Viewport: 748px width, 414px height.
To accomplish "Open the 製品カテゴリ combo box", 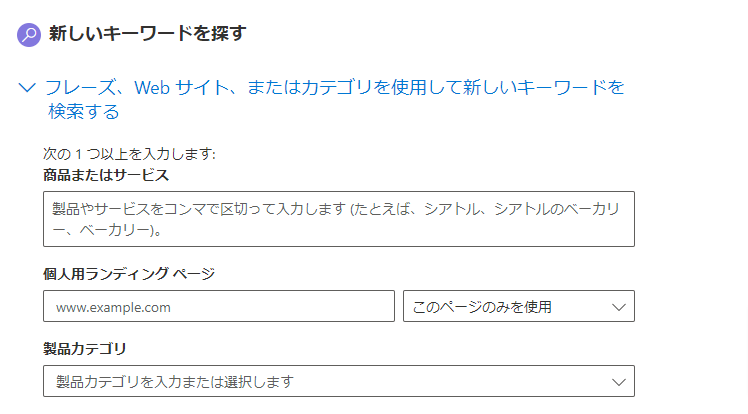I will (338, 381).
